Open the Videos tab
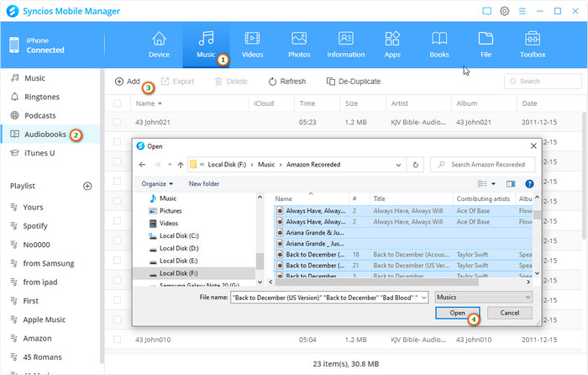The image size is (588, 375). click(x=252, y=45)
